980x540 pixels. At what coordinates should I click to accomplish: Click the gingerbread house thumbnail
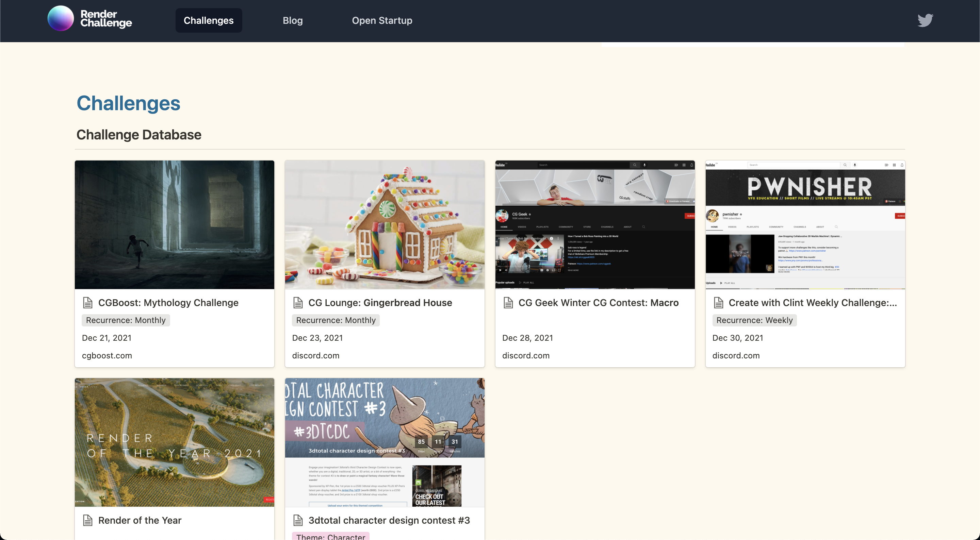tap(385, 224)
